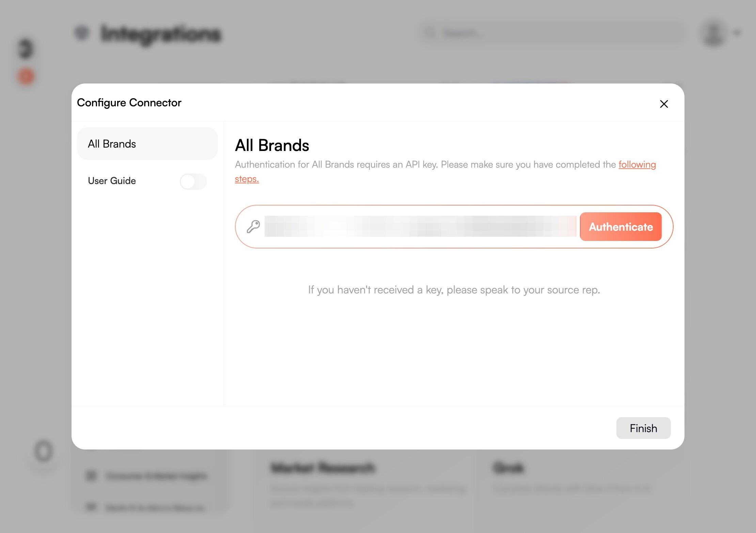Image resolution: width=756 pixels, height=533 pixels.
Task: Click the magnifier icon in the search bar
Action: [x=430, y=33]
